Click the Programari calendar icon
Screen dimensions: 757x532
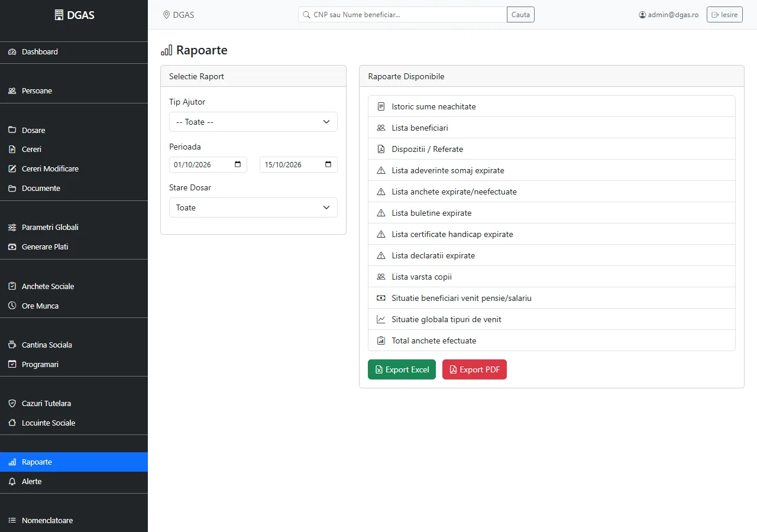(x=12, y=365)
